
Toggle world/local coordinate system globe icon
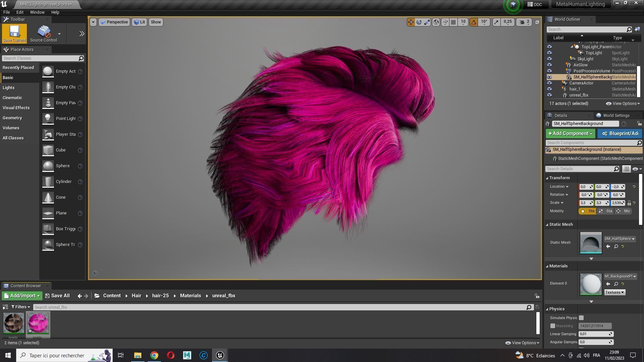tap(436, 22)
